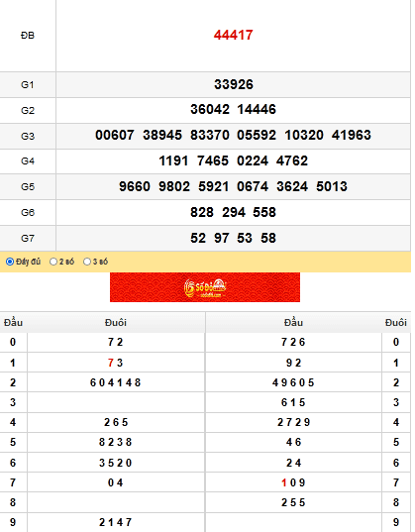415x532 pixels.
Task: Click G5 number 3624
Action: pyautogui.click(x=292, y=186)
